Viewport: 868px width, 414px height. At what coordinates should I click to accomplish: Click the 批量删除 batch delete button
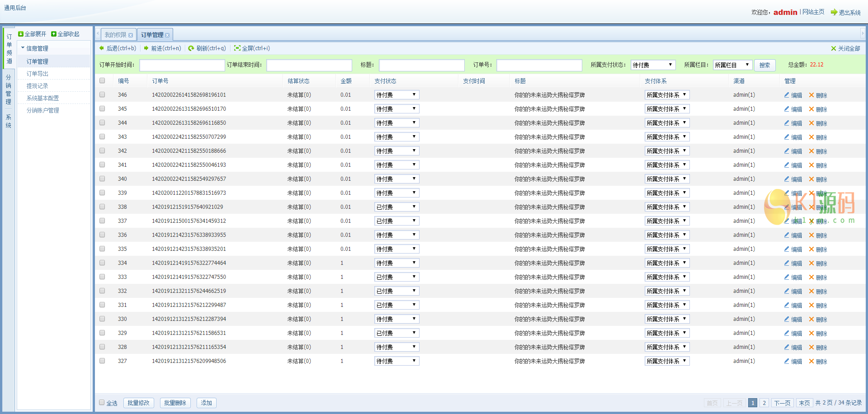[x=175, y=403]
